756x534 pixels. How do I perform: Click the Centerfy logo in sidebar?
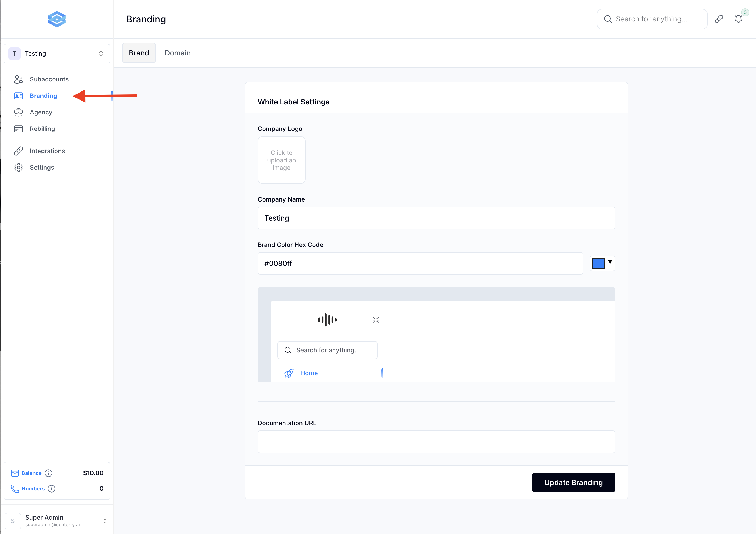point(57,19)
